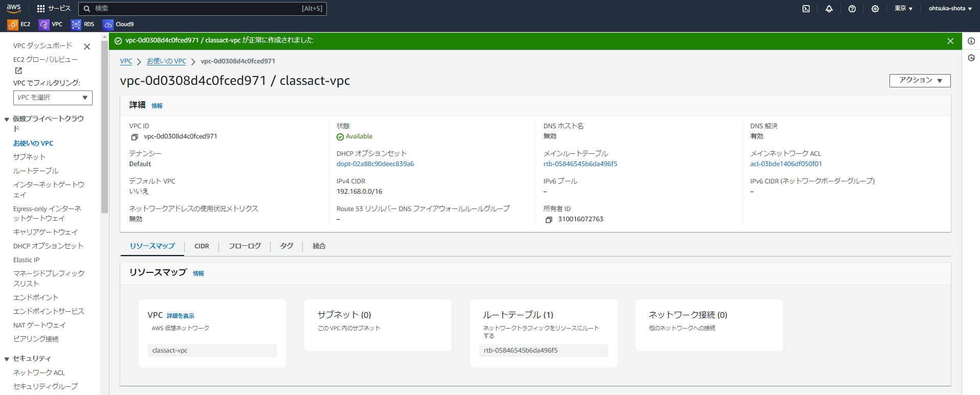The image size is (980, 395).
Task: Click the 情報 link next to 詳細
Action: pyautogui.click(x=157, y=106)
